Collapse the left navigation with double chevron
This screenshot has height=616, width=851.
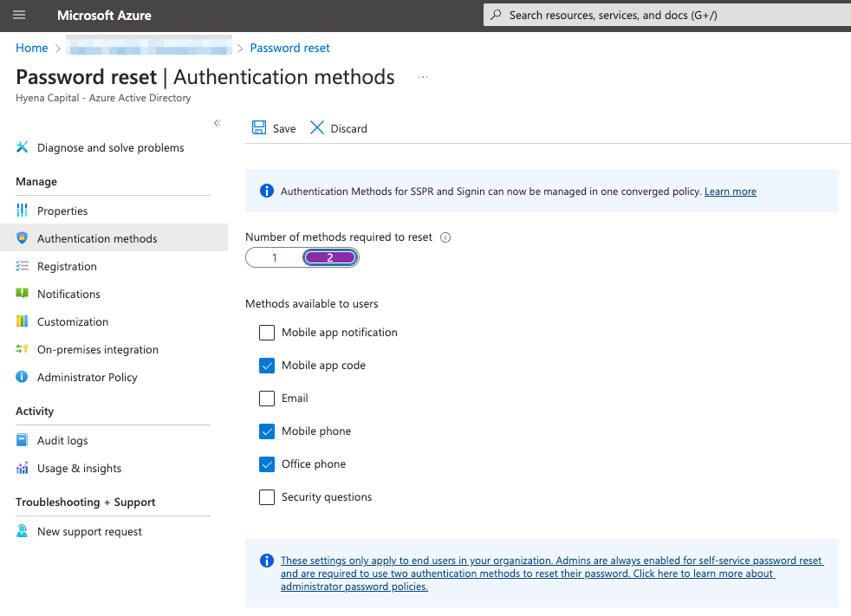click(218, 123)
